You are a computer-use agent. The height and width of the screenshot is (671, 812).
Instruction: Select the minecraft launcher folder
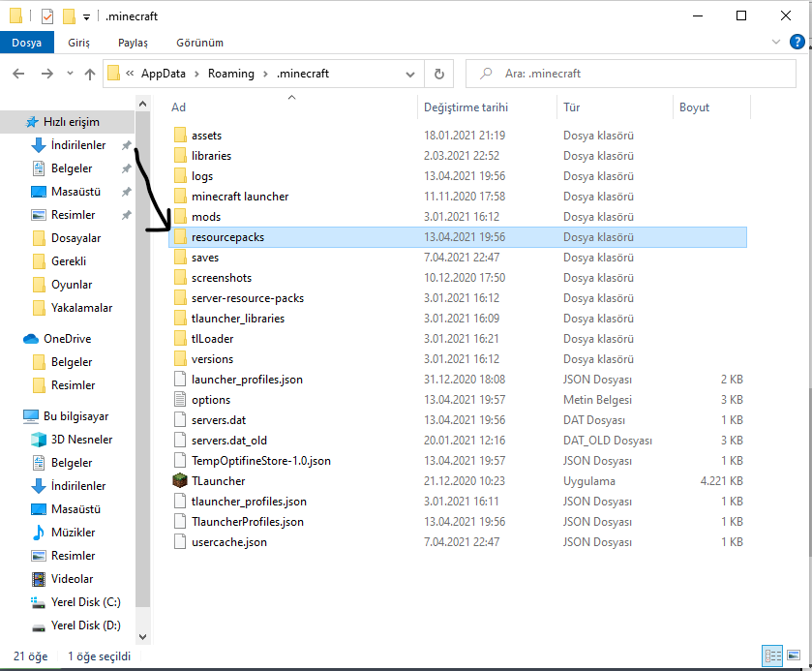tap(240, 197)
